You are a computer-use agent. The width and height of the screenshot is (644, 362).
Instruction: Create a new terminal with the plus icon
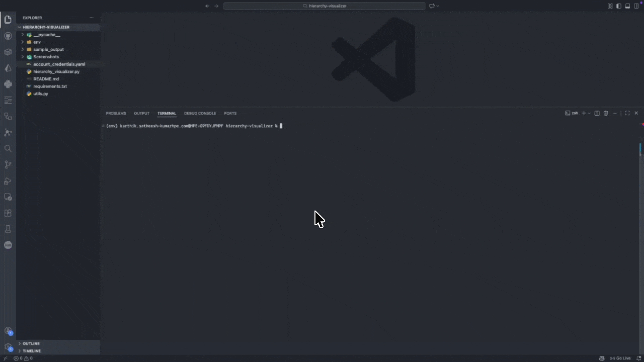click(x=583, y=113)
